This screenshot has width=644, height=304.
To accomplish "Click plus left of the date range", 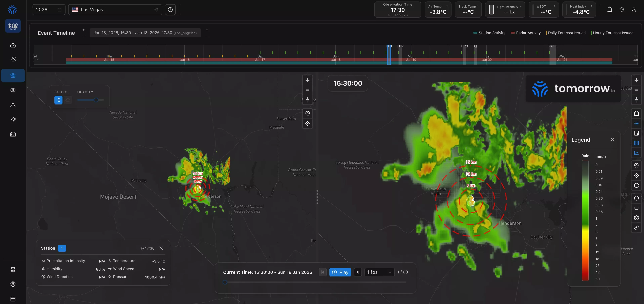I will pos(83,30).
